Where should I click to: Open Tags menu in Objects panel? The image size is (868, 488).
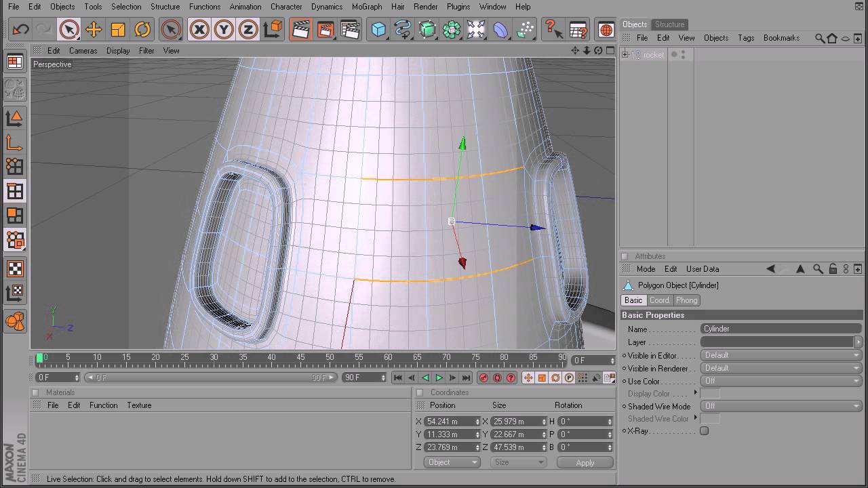[746, 38]
